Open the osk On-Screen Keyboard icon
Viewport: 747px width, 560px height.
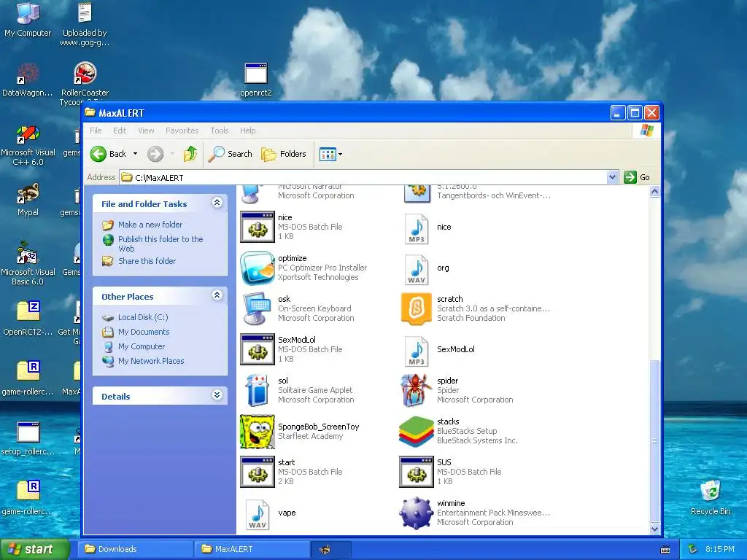pyautogui.click(x=258, y=308)
